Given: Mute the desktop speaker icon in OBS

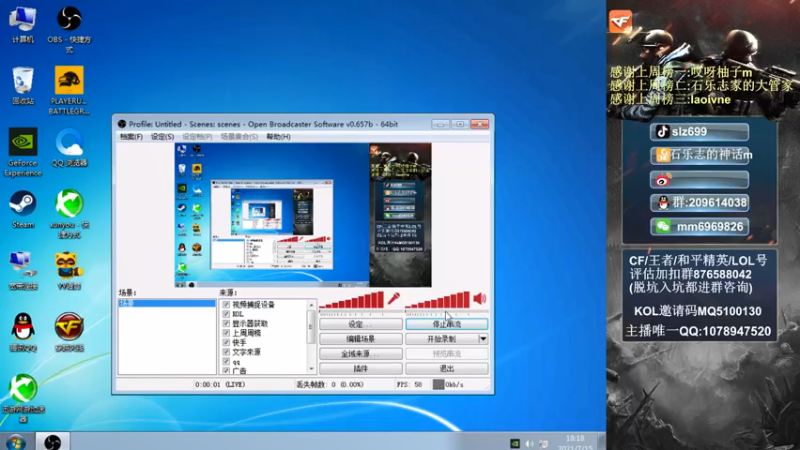Looking at the screenshot, I should tap(480, 298).
